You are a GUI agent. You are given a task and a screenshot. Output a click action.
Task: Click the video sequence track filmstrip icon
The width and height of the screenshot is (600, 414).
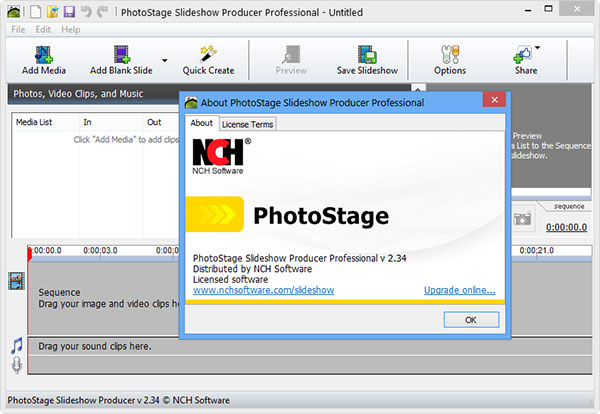(16, 281)
